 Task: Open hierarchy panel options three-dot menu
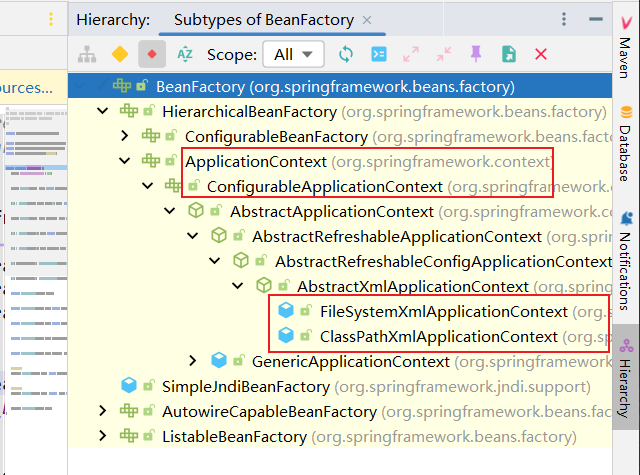pos(564,19)
